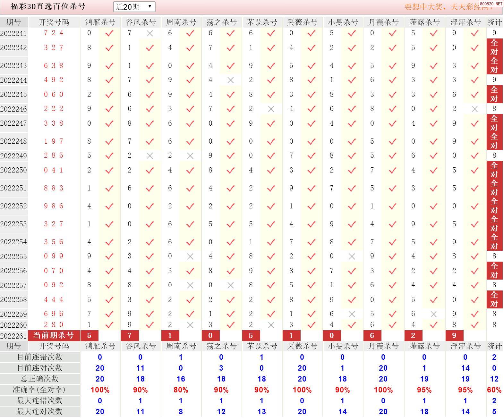Screen dimensions: 504x420
Task: Click the 荡之杀号 top column header
Action: tap(222, 22)
